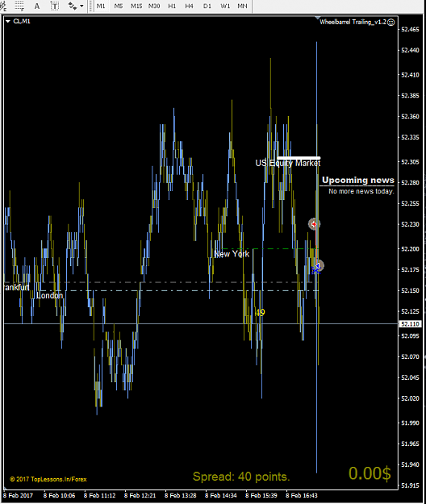Switch to H1 timeframe

[172, 6]
